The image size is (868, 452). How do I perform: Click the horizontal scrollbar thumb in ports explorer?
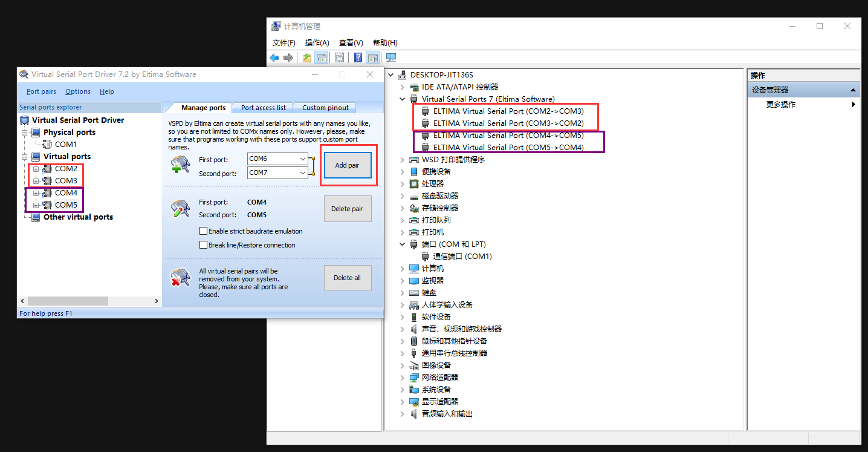(68, 301)
